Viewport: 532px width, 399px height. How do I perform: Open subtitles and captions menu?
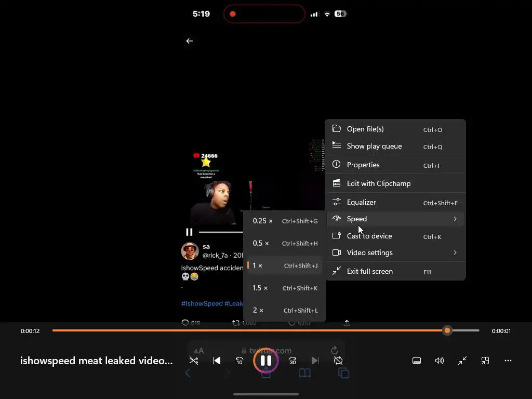coord(417,361)
